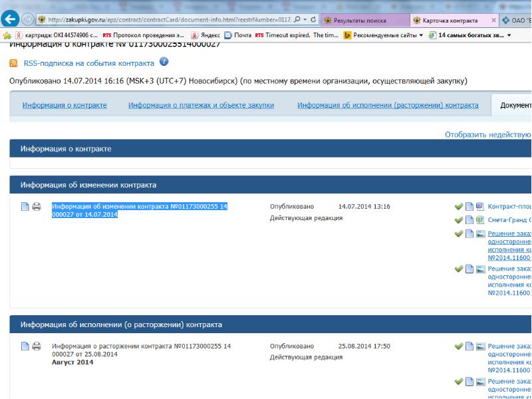Screen dimensions: 532x399
Task: Click the browser back arrow button
Action: (x=10, y=19)
